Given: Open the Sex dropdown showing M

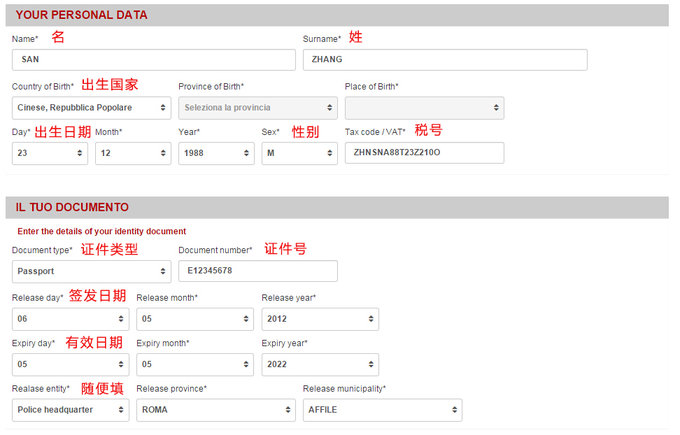Looking at the screenshot, I should click(x=299, y=153).
